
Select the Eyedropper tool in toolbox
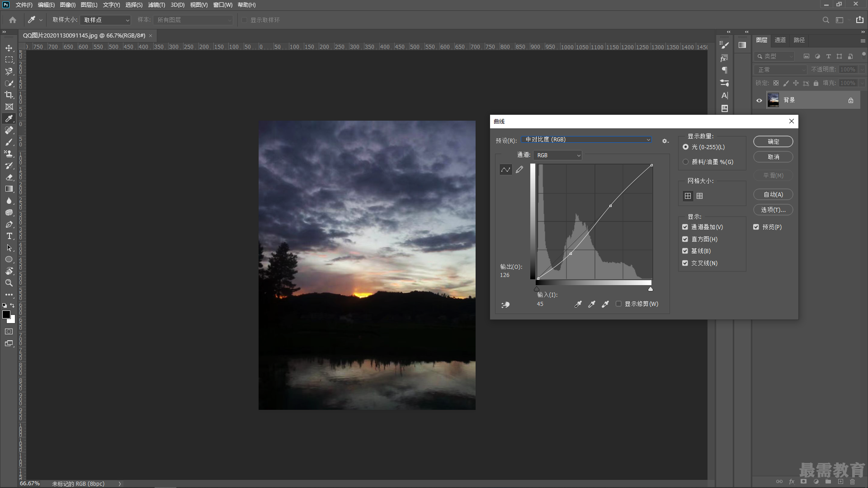coord(9,118)
